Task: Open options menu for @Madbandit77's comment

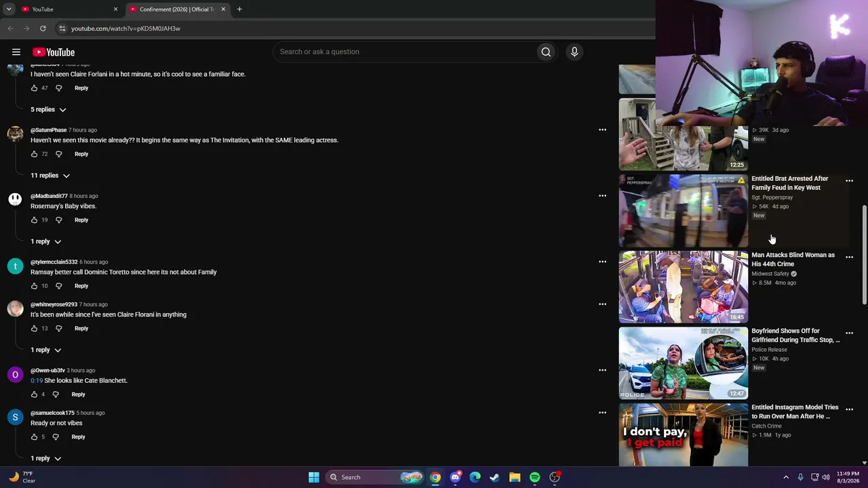Action: coord(602,196)
